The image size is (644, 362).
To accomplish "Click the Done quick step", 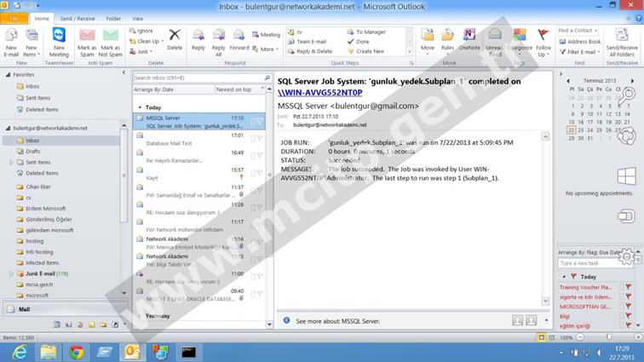I will click(358, 42).
